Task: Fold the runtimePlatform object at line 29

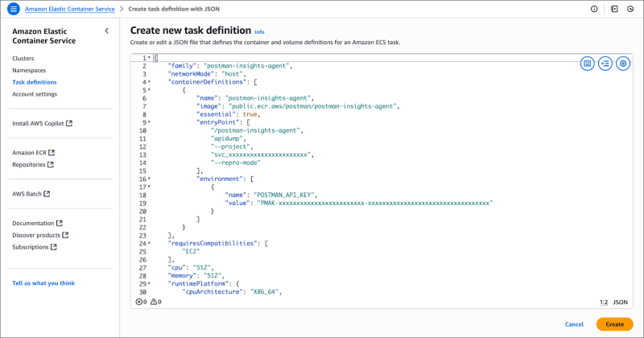Action: (149, 284)
